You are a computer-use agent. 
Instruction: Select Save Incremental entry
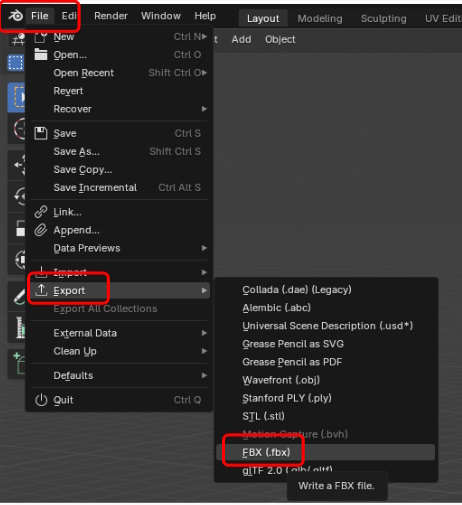[119, 188]
